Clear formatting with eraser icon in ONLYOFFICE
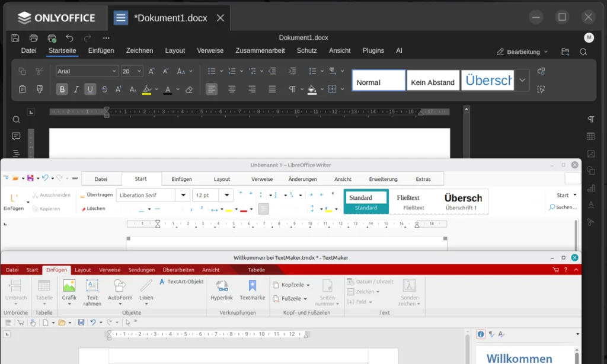Screen dimensions: 607x364 coord(189,90)
